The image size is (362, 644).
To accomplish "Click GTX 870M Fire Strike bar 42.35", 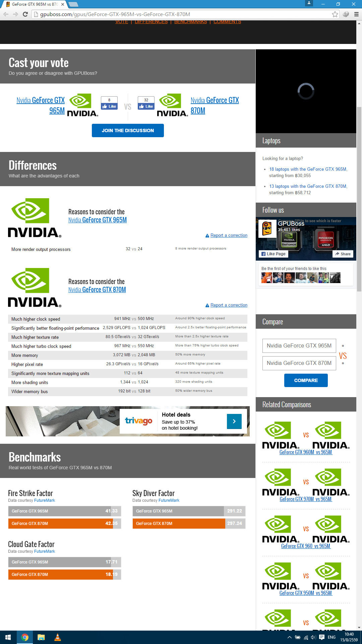I will [65, 524].
